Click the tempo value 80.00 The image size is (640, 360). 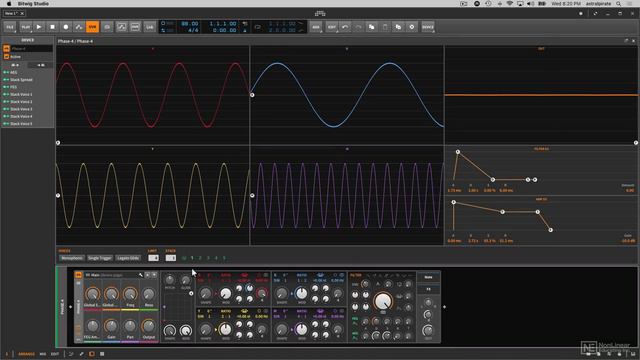click(190, 24)
